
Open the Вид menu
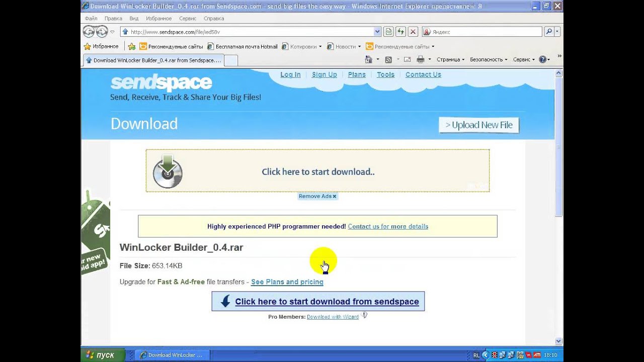coord(134,18)
